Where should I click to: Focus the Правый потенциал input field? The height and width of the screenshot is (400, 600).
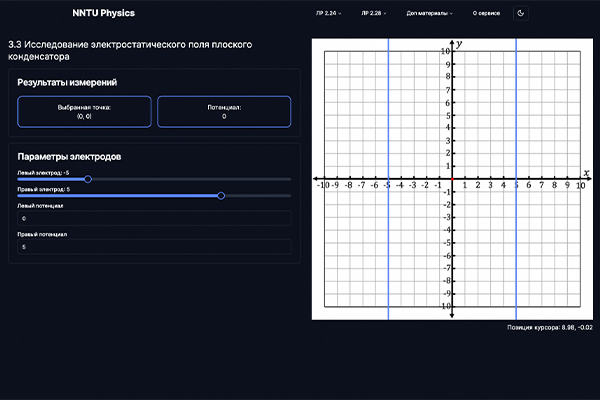154,247
